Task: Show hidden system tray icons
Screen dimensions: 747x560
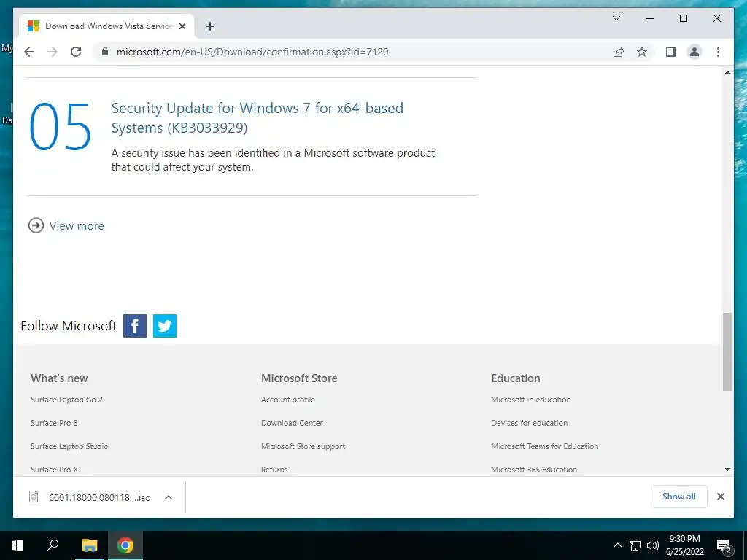Action: [617, 545]
